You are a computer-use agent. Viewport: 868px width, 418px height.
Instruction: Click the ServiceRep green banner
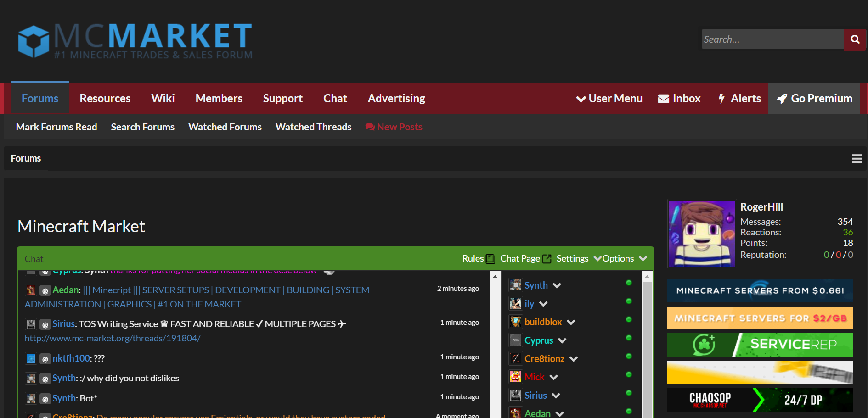click(760, 345)
